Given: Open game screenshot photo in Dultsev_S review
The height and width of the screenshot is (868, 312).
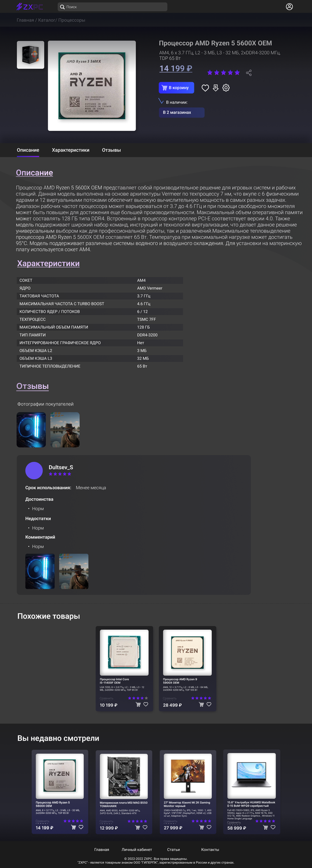Looking at the screenshot, I should [x=74, y=571].
